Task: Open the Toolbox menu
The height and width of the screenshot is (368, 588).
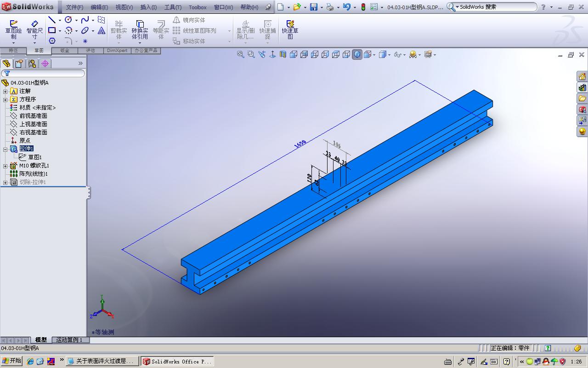Action: pyautogui.click(x=198, y=7)
